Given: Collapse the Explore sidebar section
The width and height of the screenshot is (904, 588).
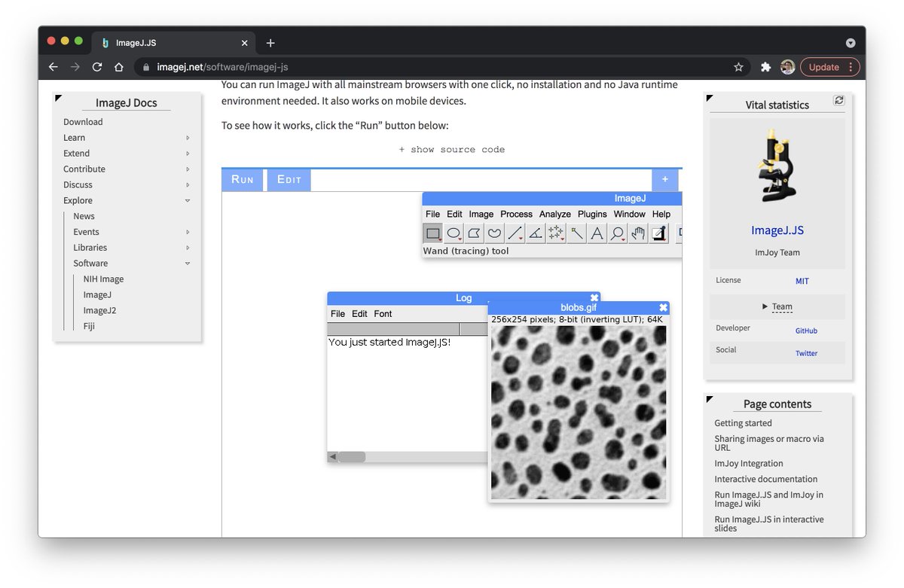Looking at the screenshot, I should [188, 201].
